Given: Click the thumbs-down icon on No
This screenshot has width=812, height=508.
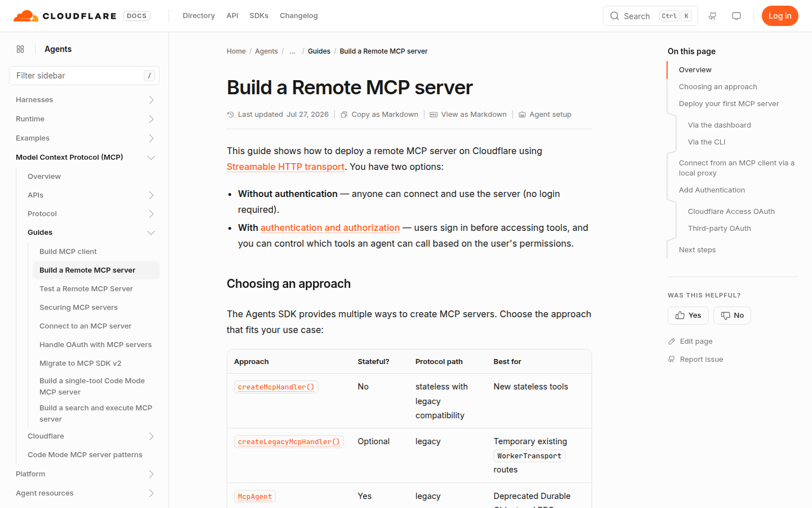Looking at the screenshot, I should [726, 316].
